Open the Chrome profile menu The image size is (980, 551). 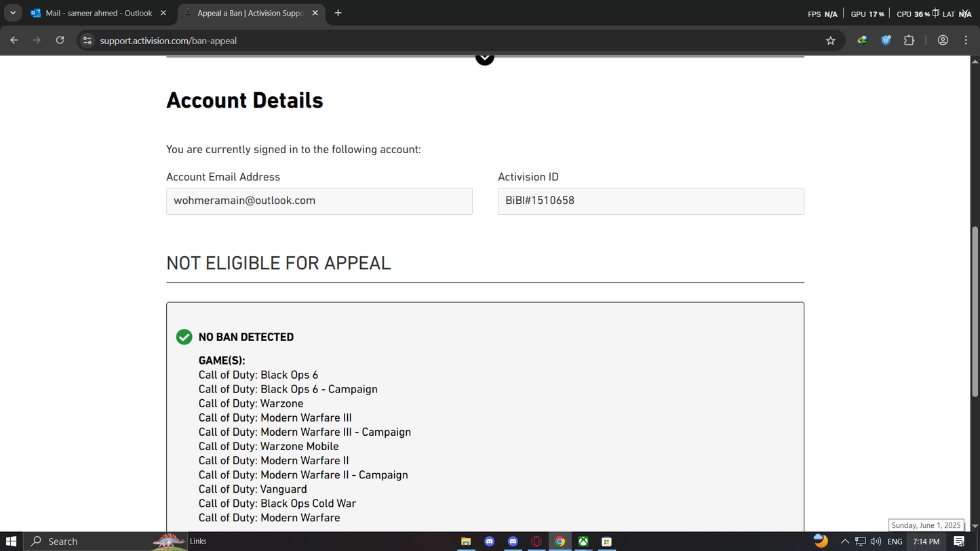(x=943, y=41)
